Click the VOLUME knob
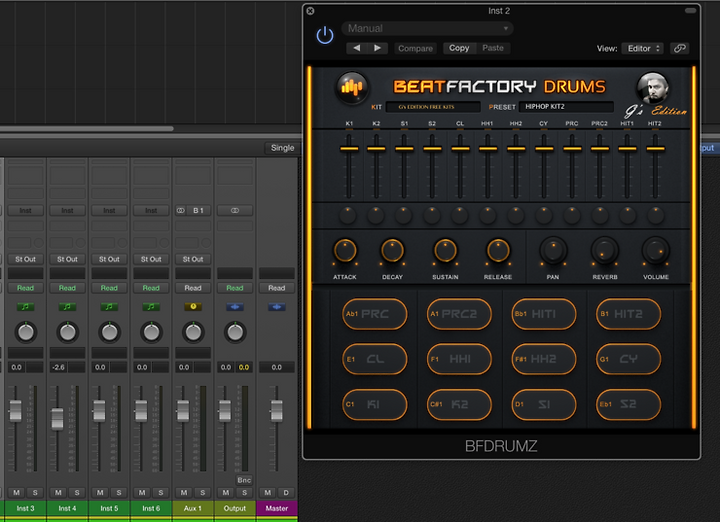This screenshot has width=720, height=522. pyautogui.click(x=656, y=250)
